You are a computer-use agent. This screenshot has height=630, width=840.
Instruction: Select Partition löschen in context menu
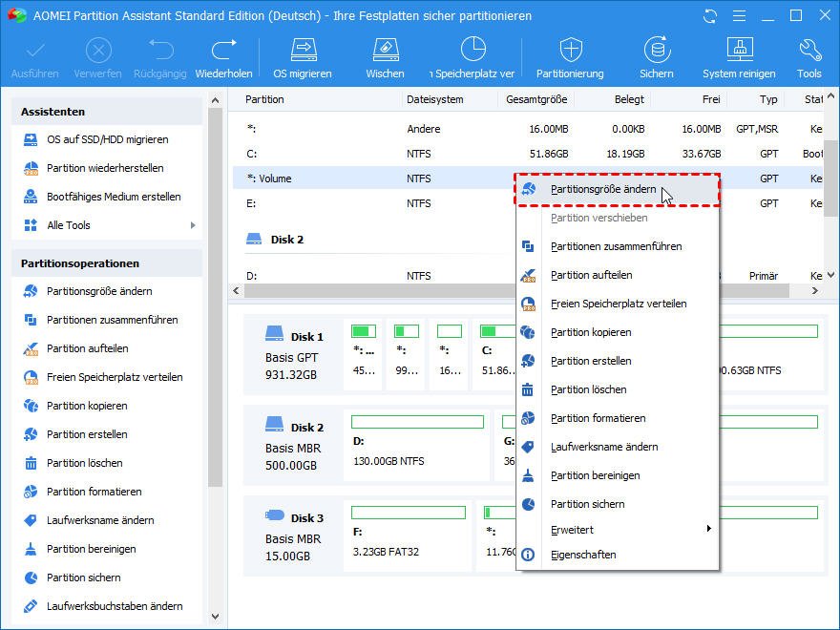pos(588,389)
